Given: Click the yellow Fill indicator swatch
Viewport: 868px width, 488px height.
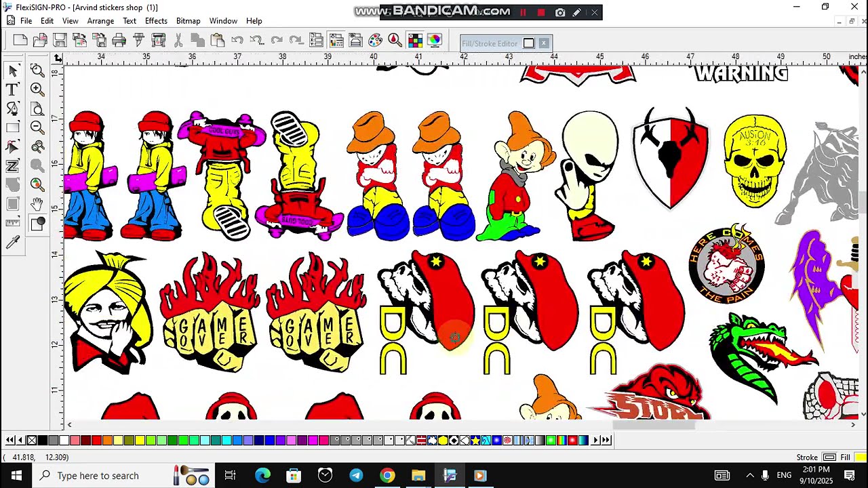Looking at the screenshot, I should 859,457.
